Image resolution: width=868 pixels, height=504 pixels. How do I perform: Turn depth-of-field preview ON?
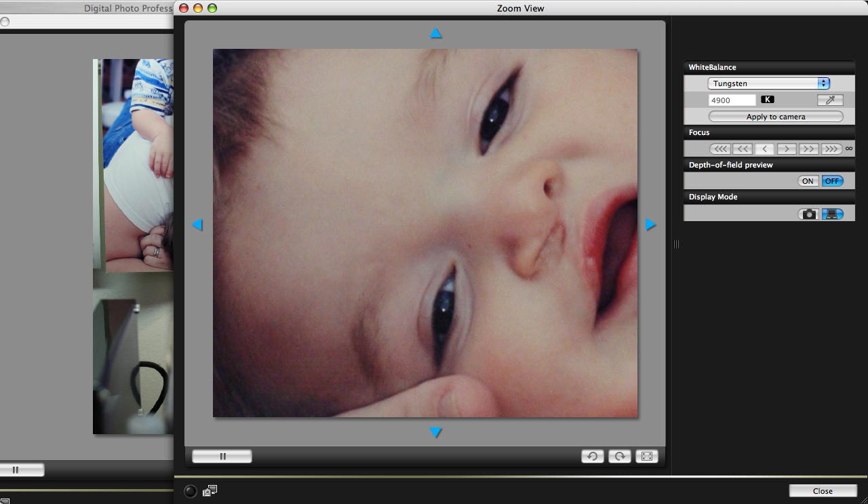[x=808, y=181]
